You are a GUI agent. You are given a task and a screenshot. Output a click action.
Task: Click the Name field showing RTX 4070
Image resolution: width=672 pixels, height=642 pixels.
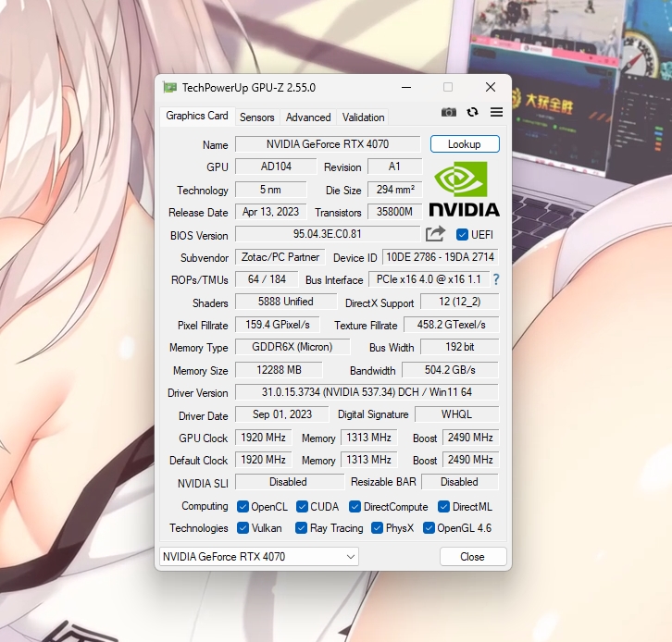328,144
